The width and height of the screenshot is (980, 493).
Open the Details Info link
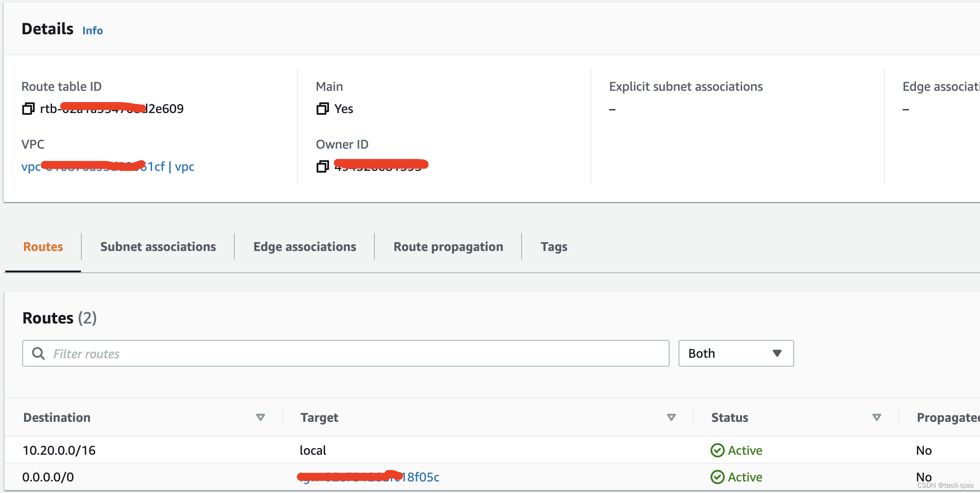pos(92,31)
